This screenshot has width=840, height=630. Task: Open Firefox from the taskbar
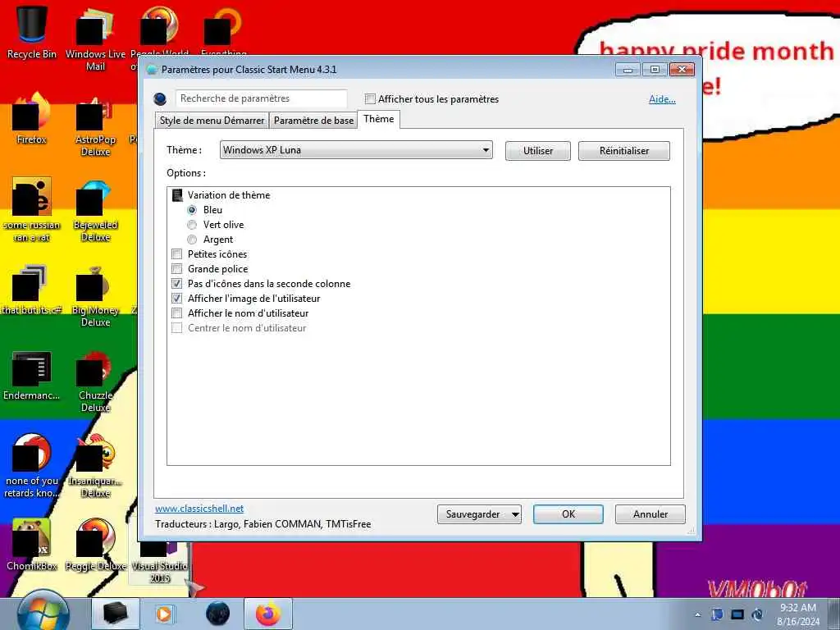[268, 614]
